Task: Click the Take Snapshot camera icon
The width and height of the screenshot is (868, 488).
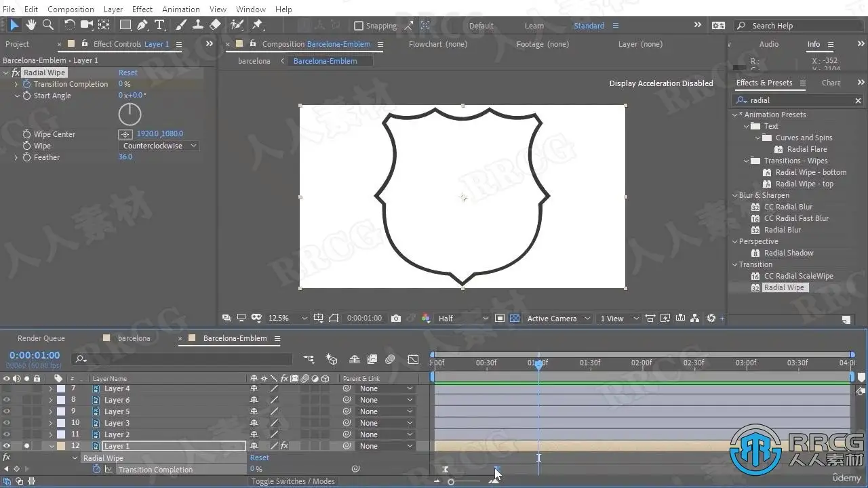Action: (396, 319)
